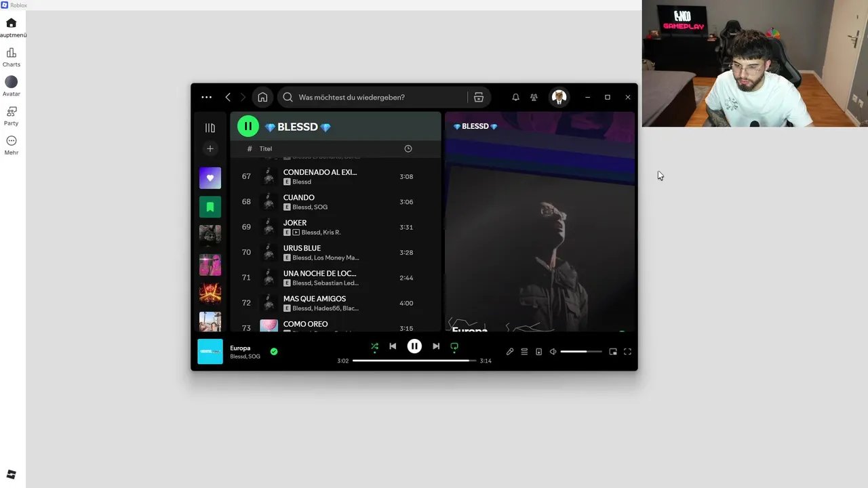Open artist link Blessd, Sebastian Led...
Viewport: 868px width, 488px height.
point(325,283)
